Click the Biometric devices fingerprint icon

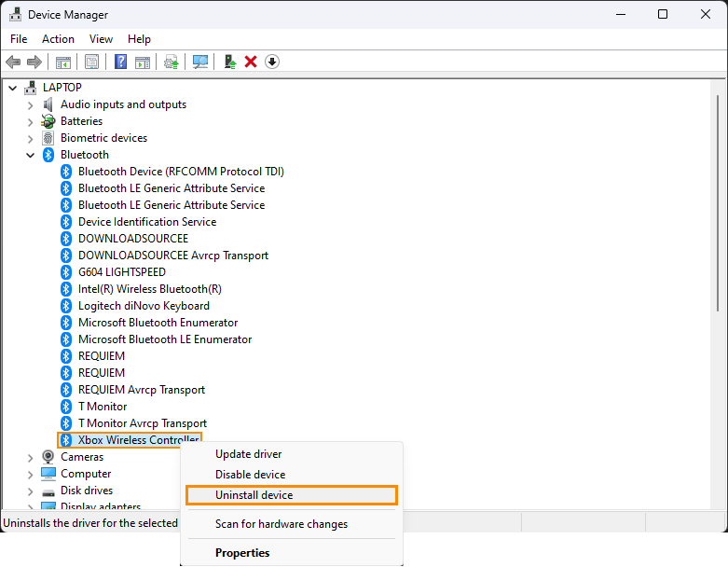point(48,138)
